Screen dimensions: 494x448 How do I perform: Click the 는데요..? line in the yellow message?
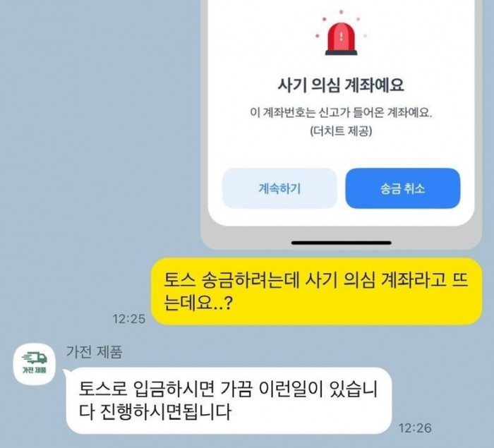198,303
